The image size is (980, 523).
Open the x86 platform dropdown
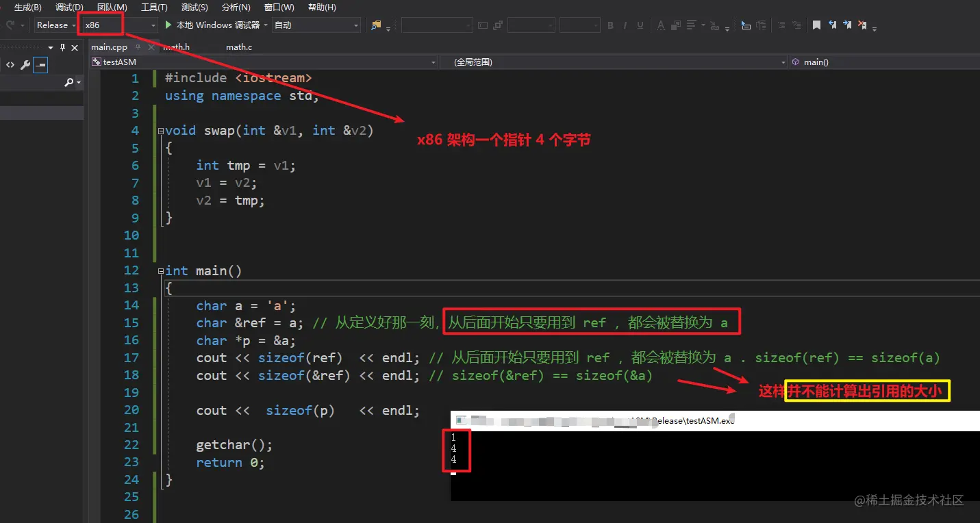pos(120,25)
